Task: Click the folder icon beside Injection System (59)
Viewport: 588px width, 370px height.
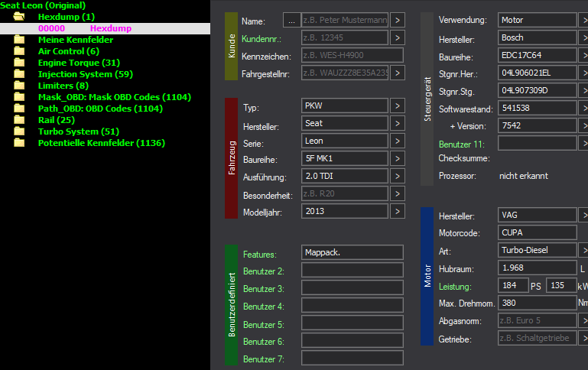Action: [x=19, y=74]
